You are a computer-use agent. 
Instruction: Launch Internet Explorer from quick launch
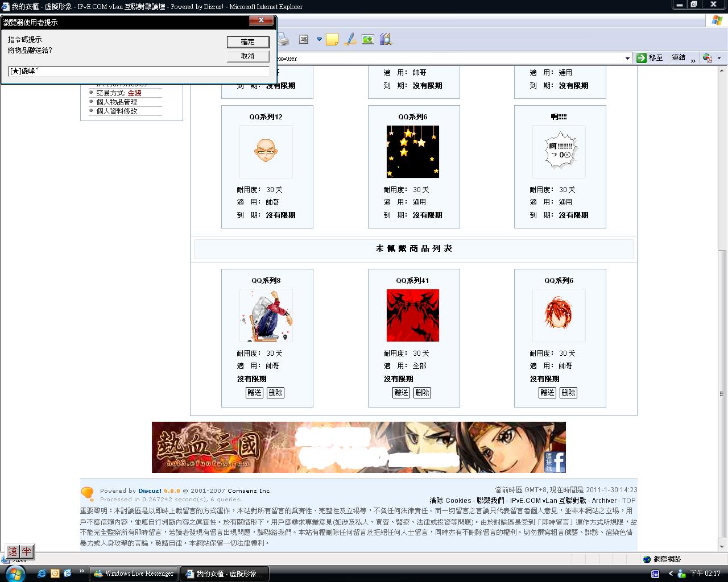[42, 573]
